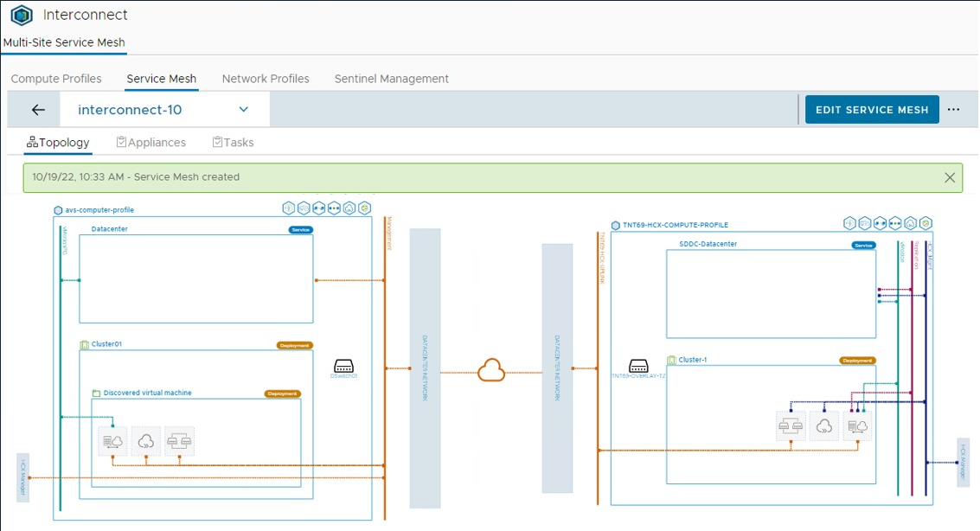This screenshot has height=531, width=980.
Task: Select network extension appliance in Discovered virtual machine box
Action: [179, 441]
